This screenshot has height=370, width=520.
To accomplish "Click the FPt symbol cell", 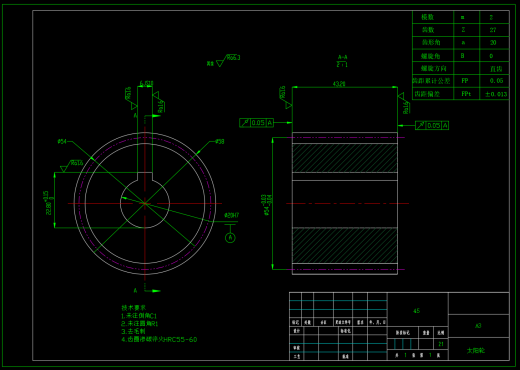I will coord(466,94).
